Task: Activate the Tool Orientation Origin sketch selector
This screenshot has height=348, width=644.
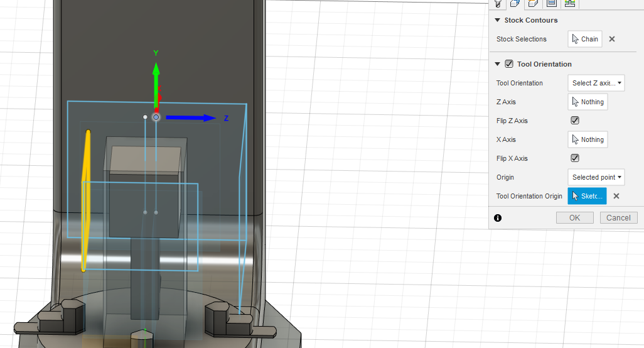Action: (587, 196)
